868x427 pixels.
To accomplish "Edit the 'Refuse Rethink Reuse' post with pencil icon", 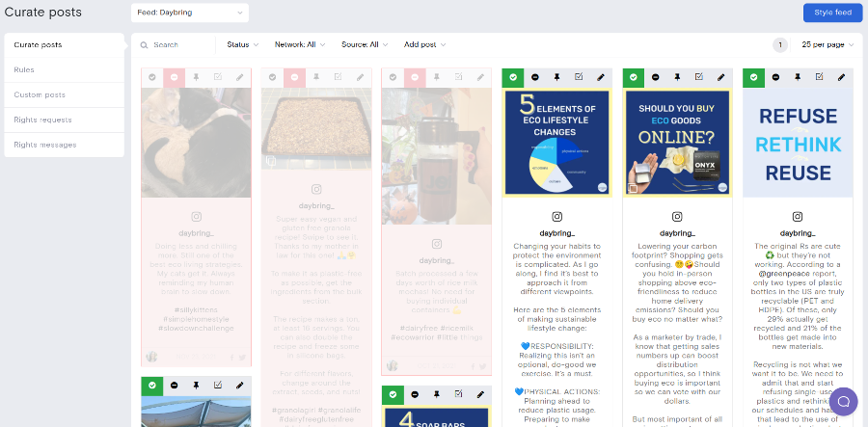I will tap(841, 77).
